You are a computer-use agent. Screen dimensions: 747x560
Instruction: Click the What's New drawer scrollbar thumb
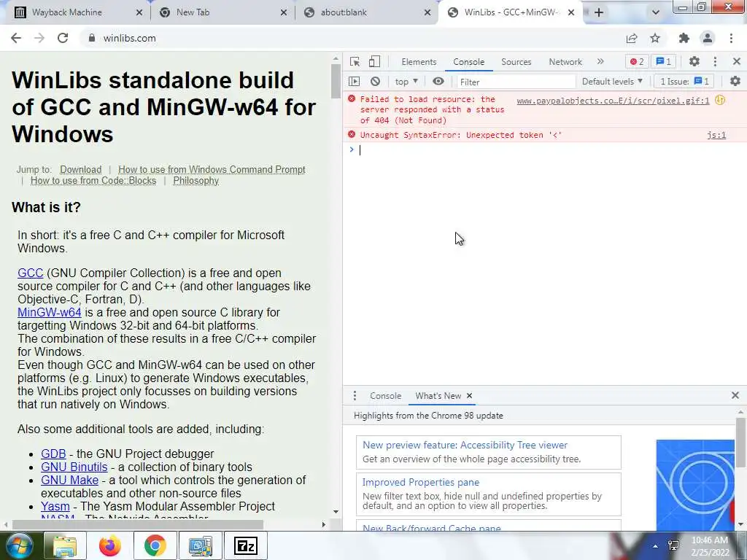click(740, 443)
